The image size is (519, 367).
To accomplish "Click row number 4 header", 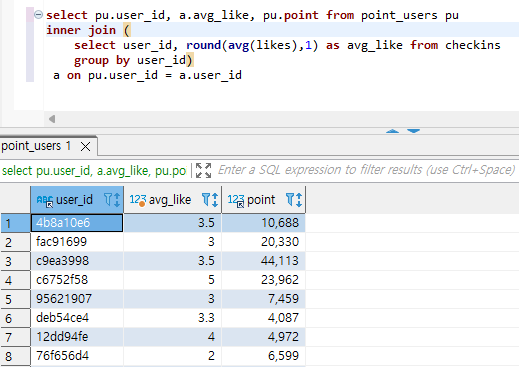I will (15, 280).
